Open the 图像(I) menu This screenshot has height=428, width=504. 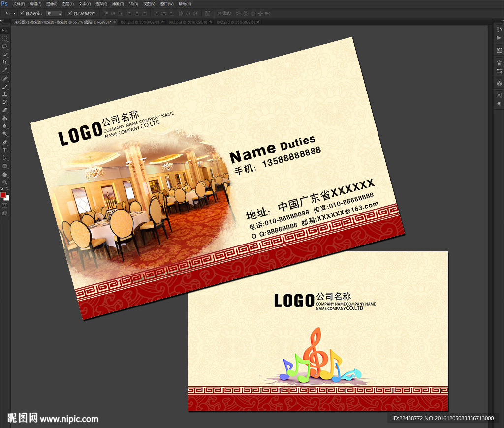coord(52,4)
